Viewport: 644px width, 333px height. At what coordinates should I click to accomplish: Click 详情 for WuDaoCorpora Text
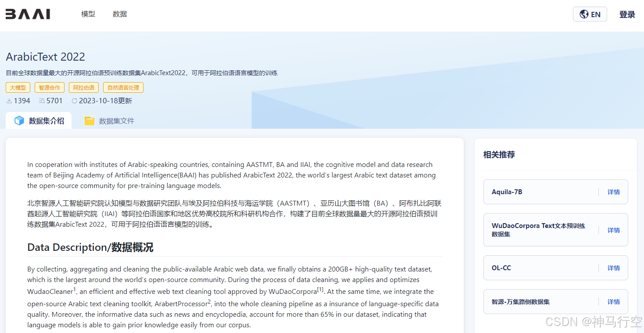point(614,230)
